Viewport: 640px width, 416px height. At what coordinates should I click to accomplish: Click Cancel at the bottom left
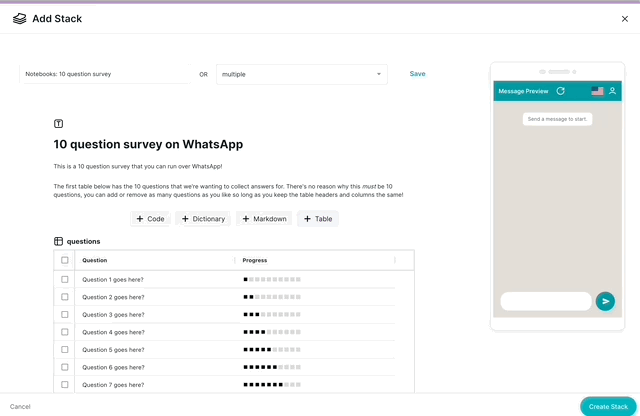click(20, 407)
